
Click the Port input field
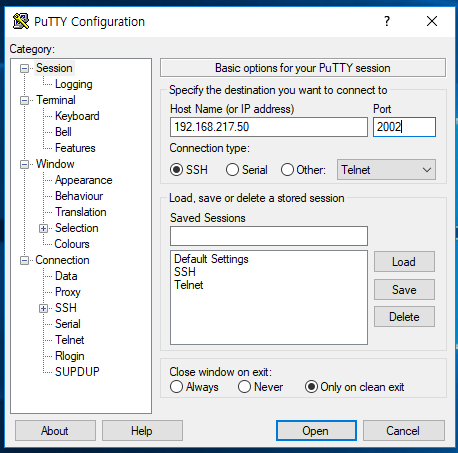click(404, 127)
